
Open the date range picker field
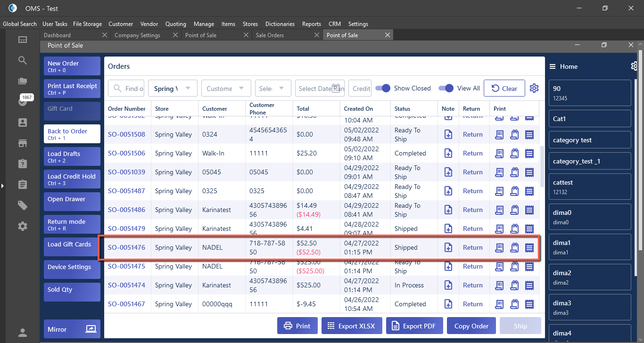[x=320, y=88]
